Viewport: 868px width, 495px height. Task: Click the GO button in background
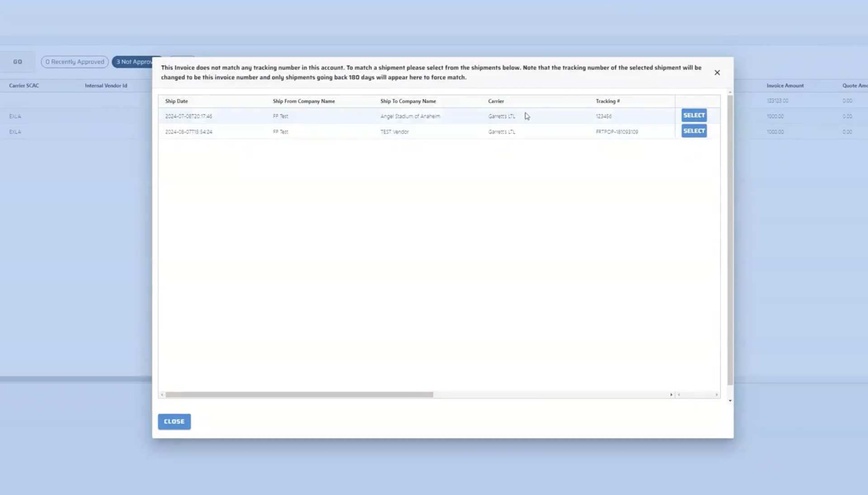coord(18,62)
